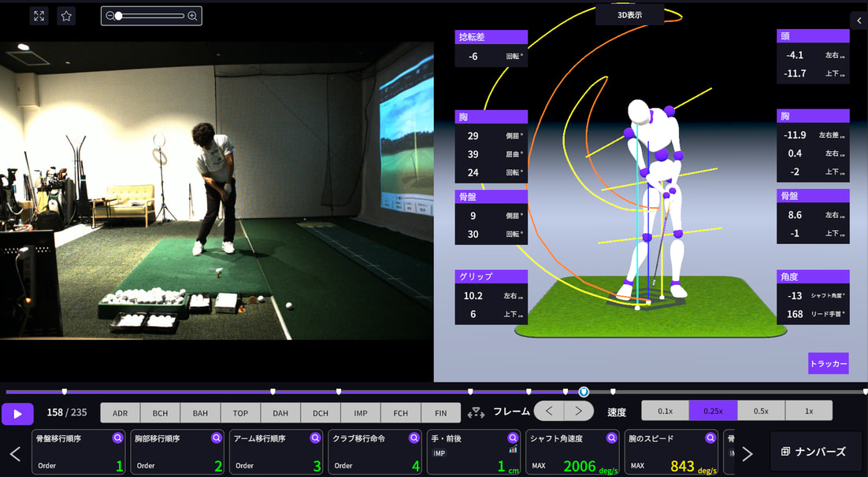Set playback speed to 1x

tap(809, 411)
